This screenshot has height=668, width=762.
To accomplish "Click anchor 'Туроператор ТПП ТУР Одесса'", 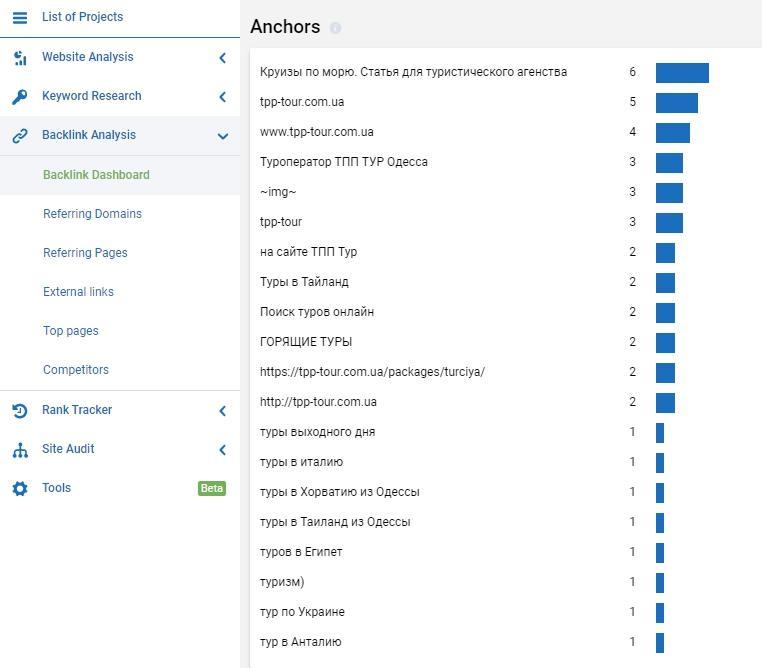I will (x=344, y=162).
